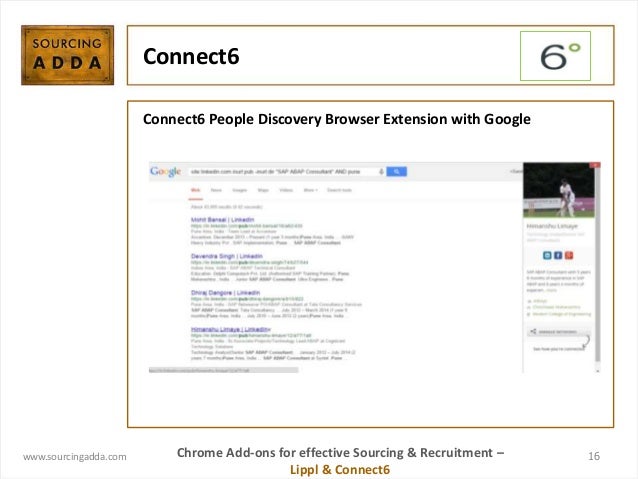Select the Maps search tab
638x479 pixels.
tap(263, 190)
